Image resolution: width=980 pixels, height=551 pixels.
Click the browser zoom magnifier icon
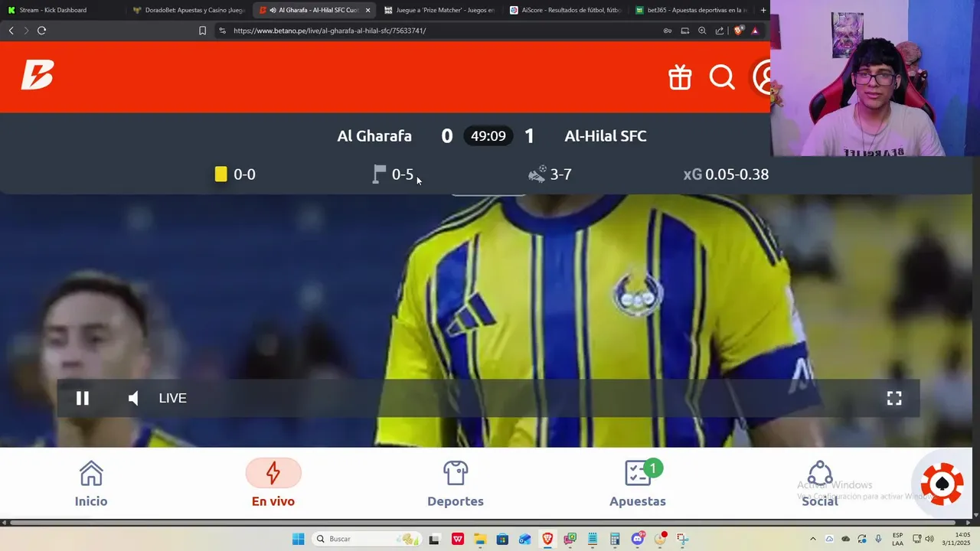[702, 31]
